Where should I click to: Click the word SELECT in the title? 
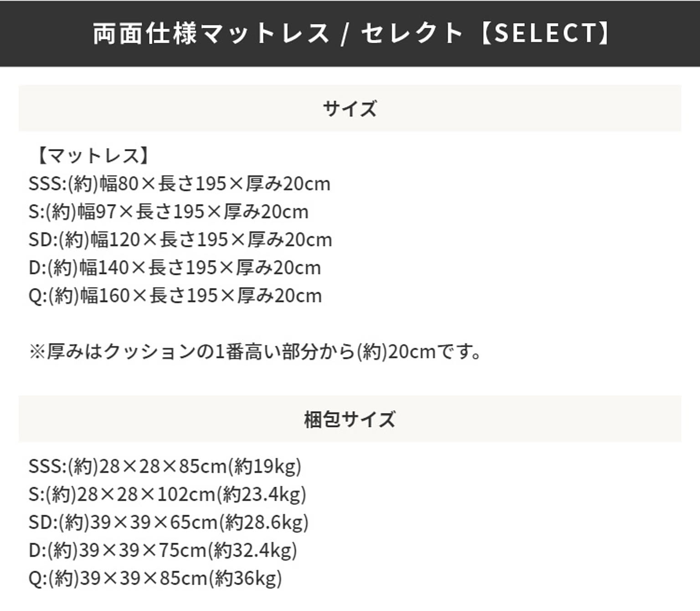545,33
